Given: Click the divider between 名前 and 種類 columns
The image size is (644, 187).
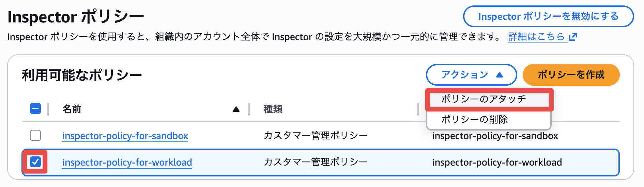Looking at the screenshot, I should tap(249, 109).
